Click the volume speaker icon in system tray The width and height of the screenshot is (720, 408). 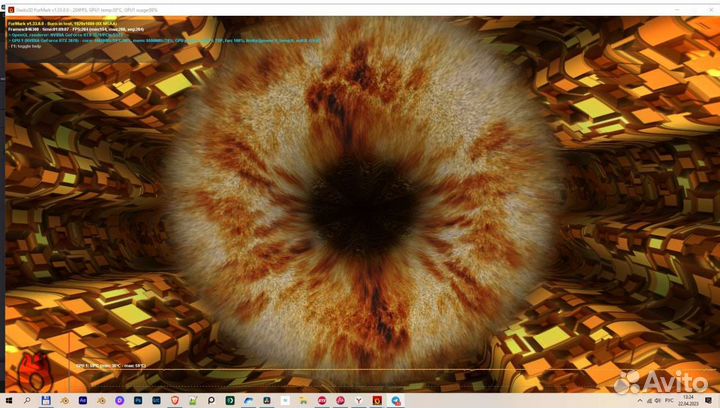(659, 400)
